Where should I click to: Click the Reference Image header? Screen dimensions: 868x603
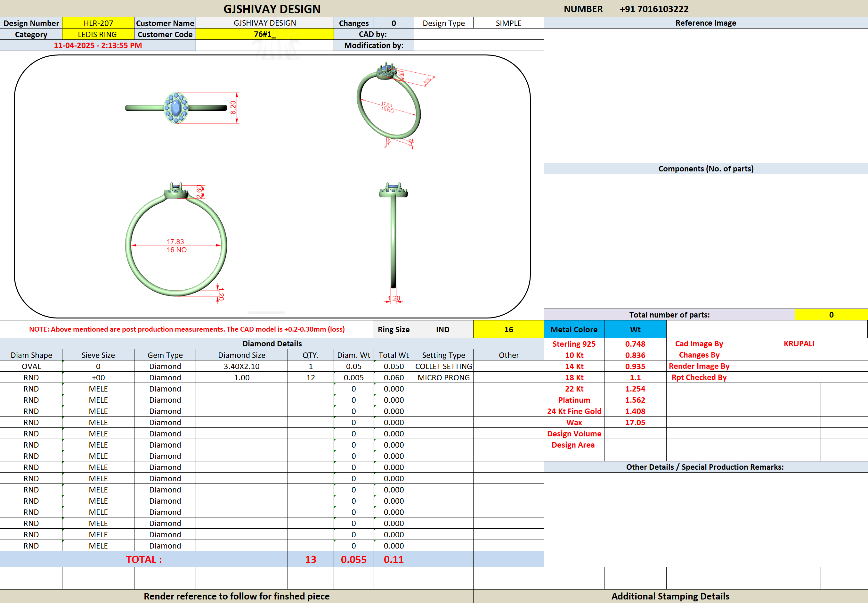coord(706,23)
